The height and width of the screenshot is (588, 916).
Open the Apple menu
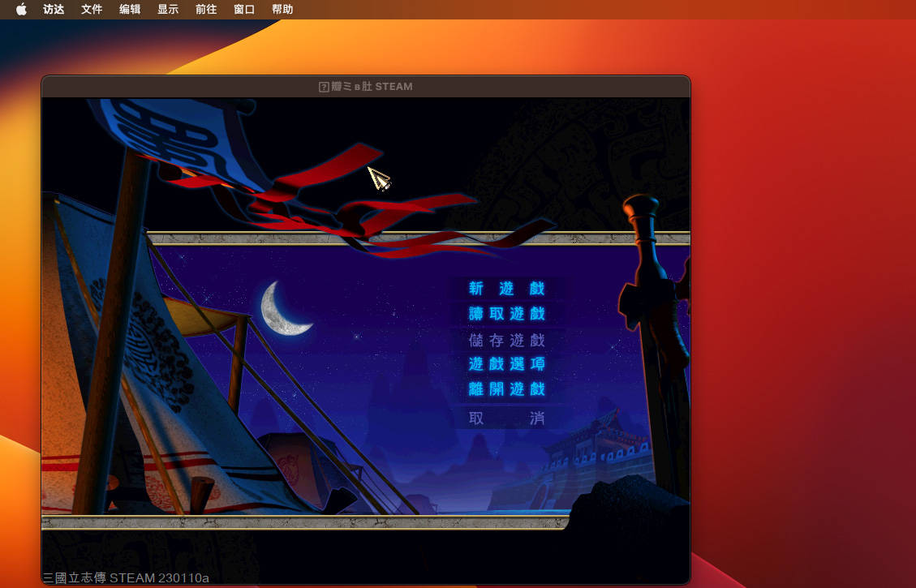[21, 10]
